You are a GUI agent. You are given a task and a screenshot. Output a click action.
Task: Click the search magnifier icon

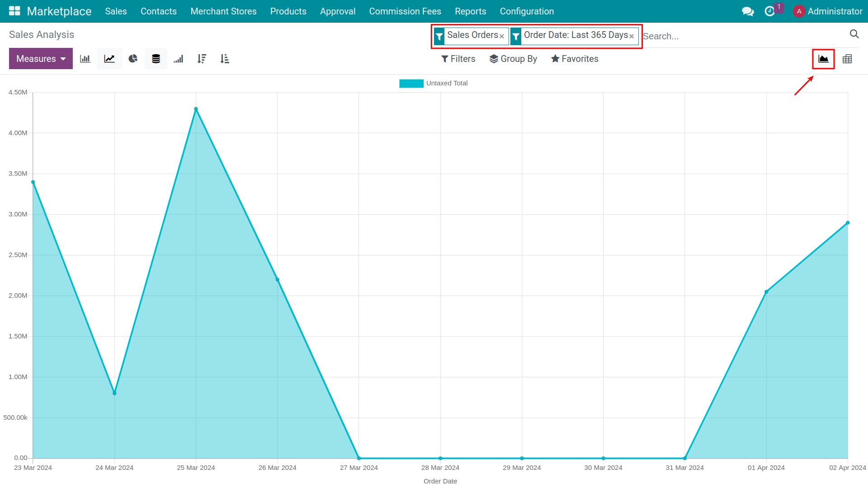click(x=854, y=34)
